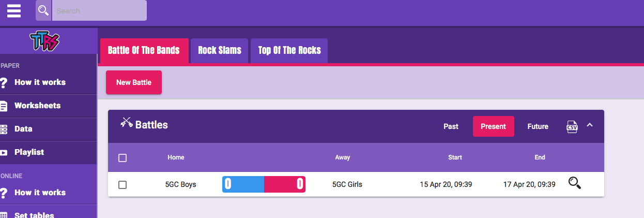The width and height of the screenshot is (644, 218).
Task: Open the hamburger menu
Action: point(14,10)
